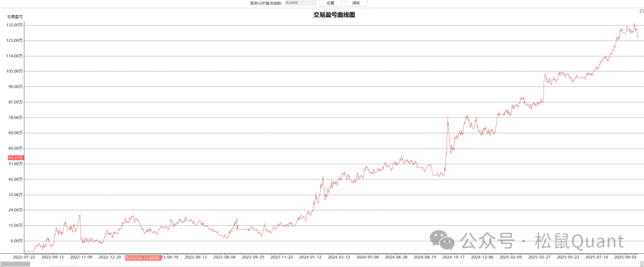Viewport: 644px width, 267px height.
Task: Click the 2022-07-22 date label on axis
Action: 24,257
